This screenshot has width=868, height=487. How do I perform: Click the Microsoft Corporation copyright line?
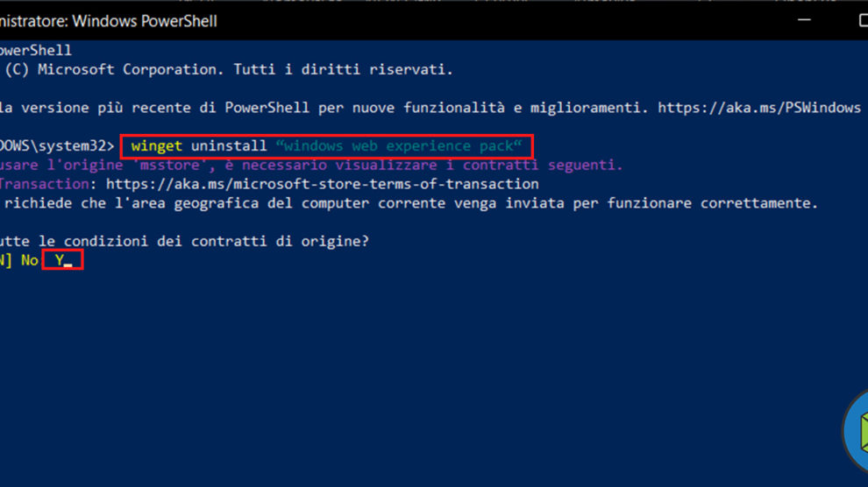pos(228,69)
